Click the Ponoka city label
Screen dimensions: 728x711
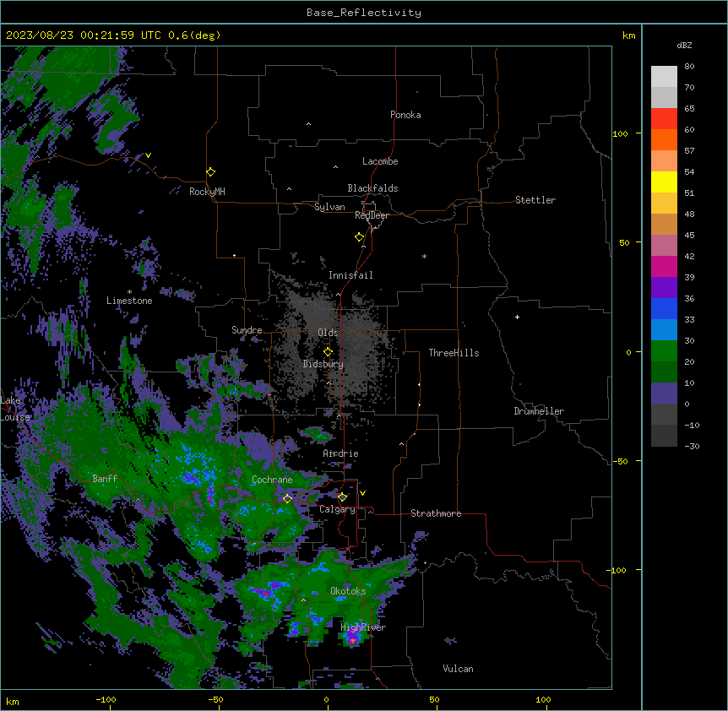[405, 115]
